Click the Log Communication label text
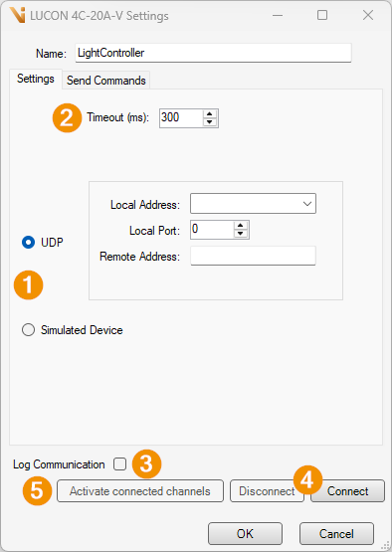392x552 pixels. [59, 464]
